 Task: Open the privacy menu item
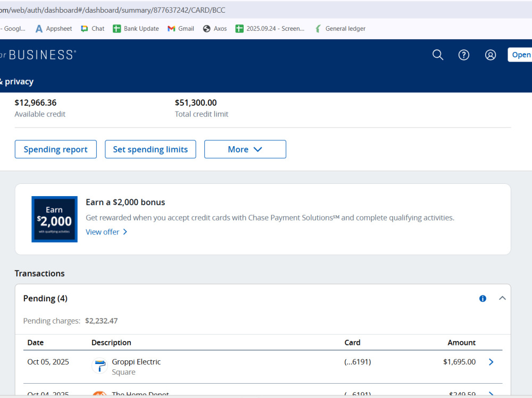pos(16,82)
